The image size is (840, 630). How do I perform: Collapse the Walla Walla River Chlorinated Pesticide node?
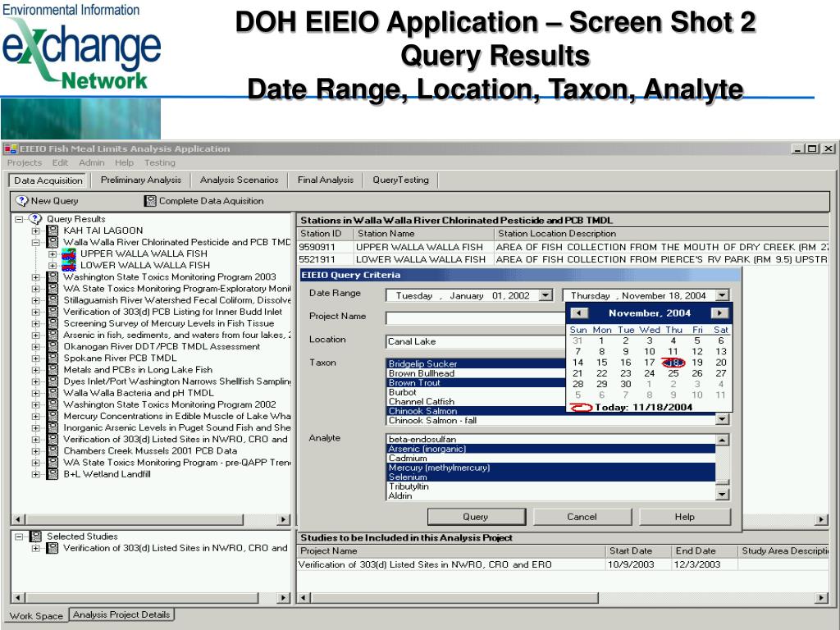(35, 243)
